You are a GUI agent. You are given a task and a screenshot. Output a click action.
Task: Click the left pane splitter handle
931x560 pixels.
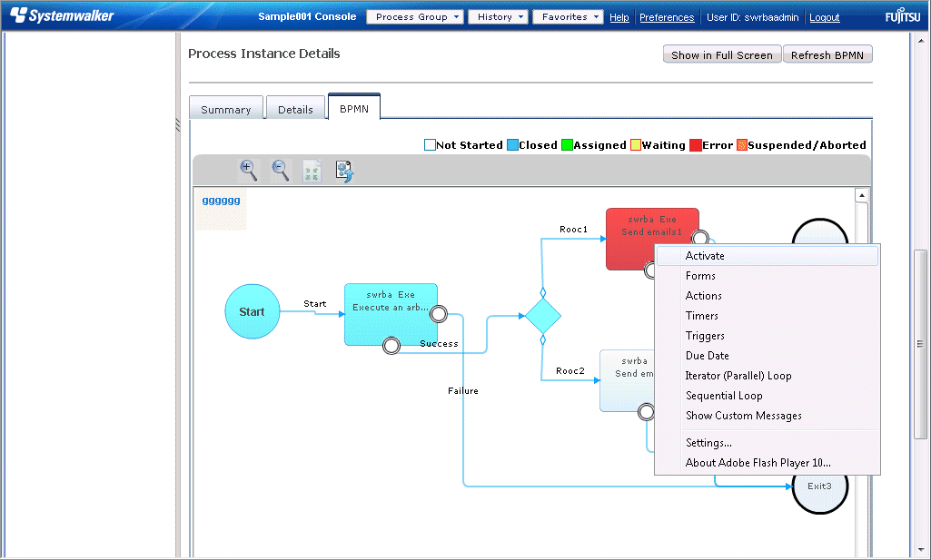[x=177, y=124]
